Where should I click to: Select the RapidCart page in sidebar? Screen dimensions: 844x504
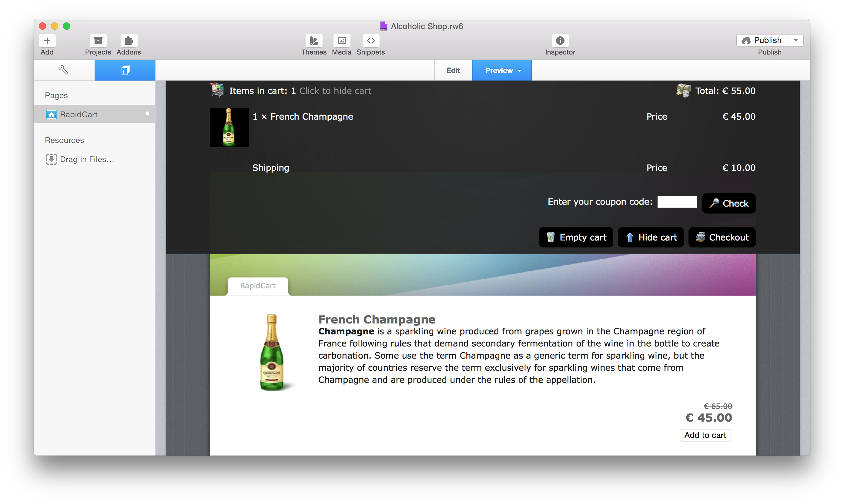pyautogui.click(x=95, y=114)
